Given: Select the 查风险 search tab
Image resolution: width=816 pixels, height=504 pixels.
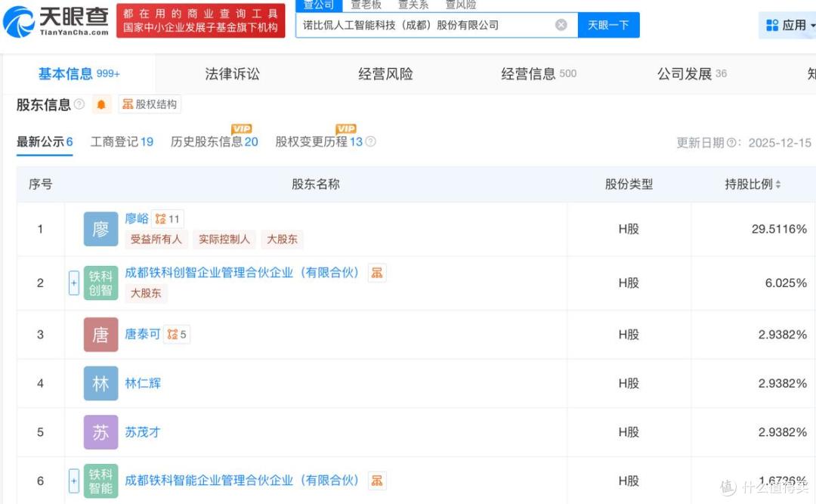Looking at the screenshot, I should (461, 5).
